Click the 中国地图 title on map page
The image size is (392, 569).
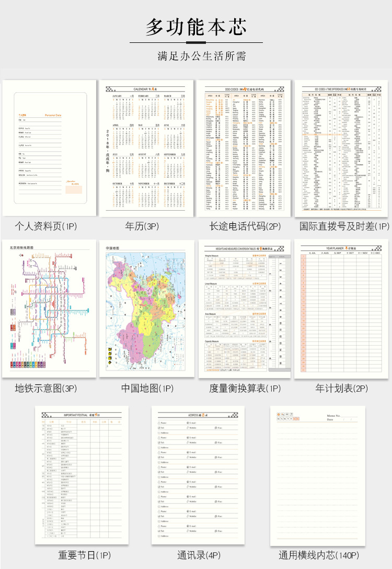pyautogui.click(x=112, y=248)
